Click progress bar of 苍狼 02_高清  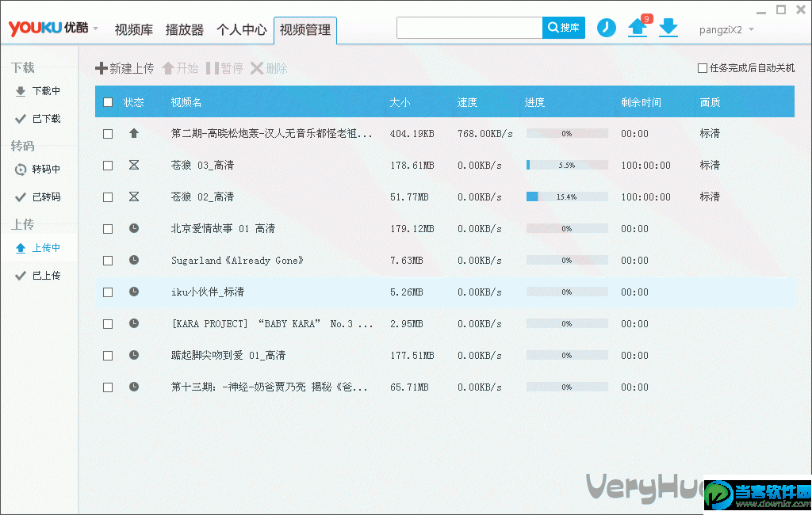pos(566,196)
